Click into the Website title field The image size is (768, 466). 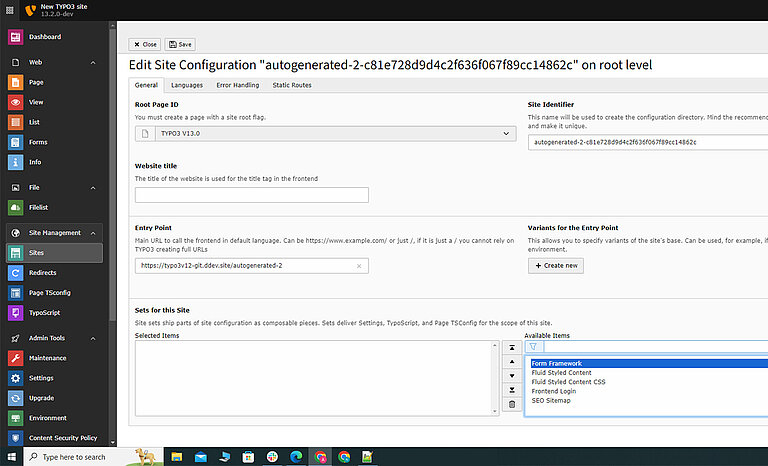click(252, 195)
